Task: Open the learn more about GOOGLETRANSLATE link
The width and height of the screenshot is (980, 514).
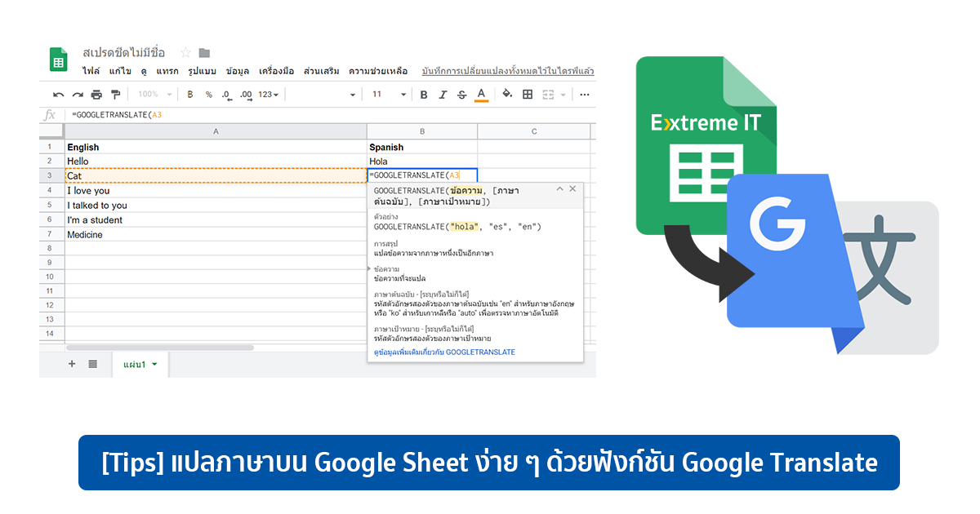Action: (x=444, y=352)
